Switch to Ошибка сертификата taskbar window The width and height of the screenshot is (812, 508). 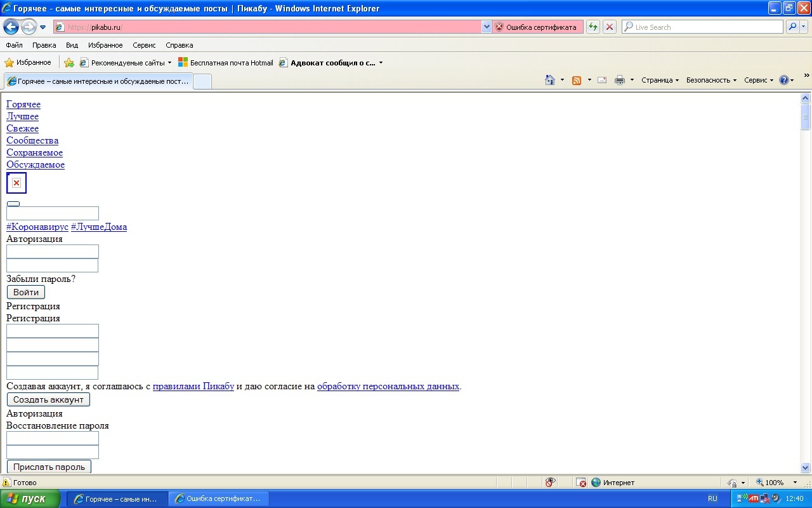click(218, 499)
